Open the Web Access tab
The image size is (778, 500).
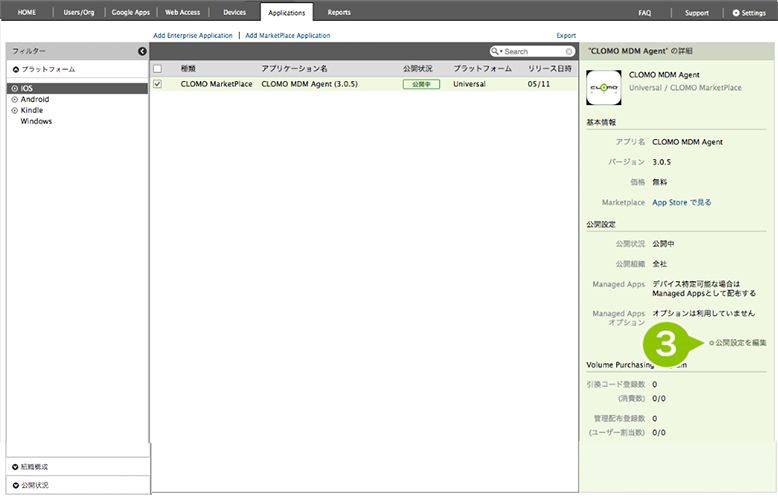click(183, 12)
